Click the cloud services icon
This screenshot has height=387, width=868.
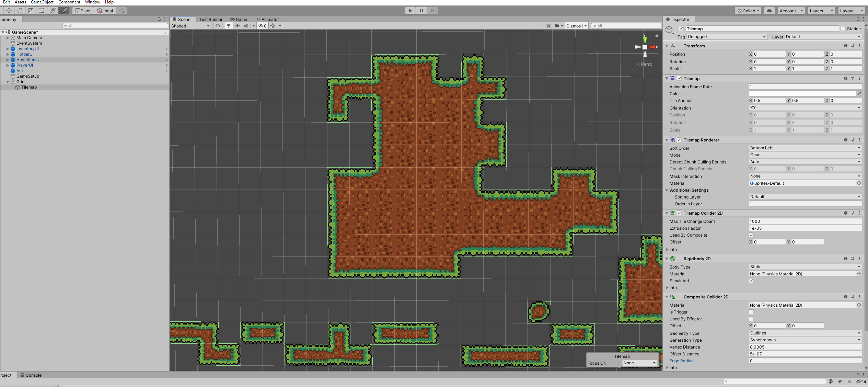coord(769,11)
